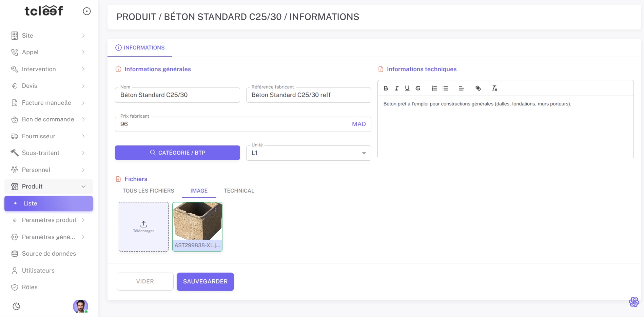
Task: Open the text alignment option
Action: click(461, 88)
